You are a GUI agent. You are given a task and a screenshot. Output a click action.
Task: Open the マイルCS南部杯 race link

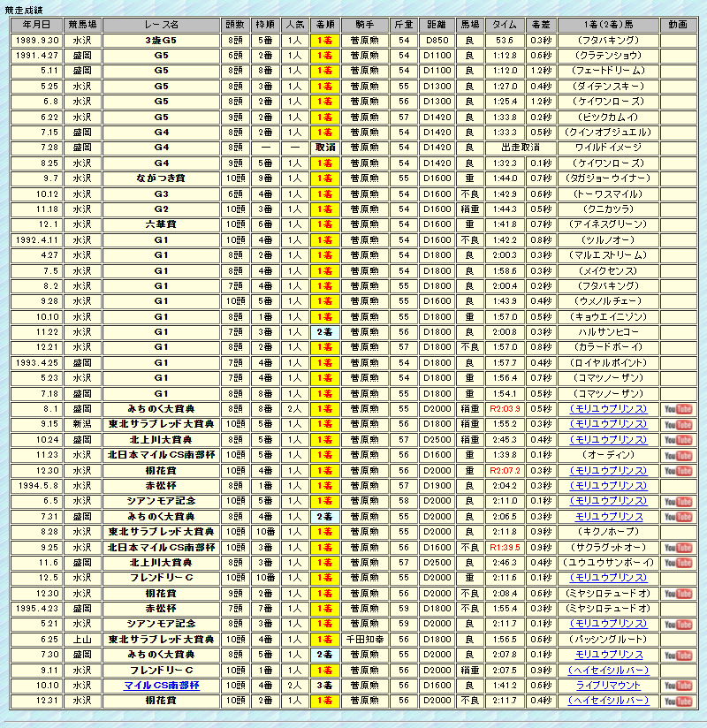(160, 686)
